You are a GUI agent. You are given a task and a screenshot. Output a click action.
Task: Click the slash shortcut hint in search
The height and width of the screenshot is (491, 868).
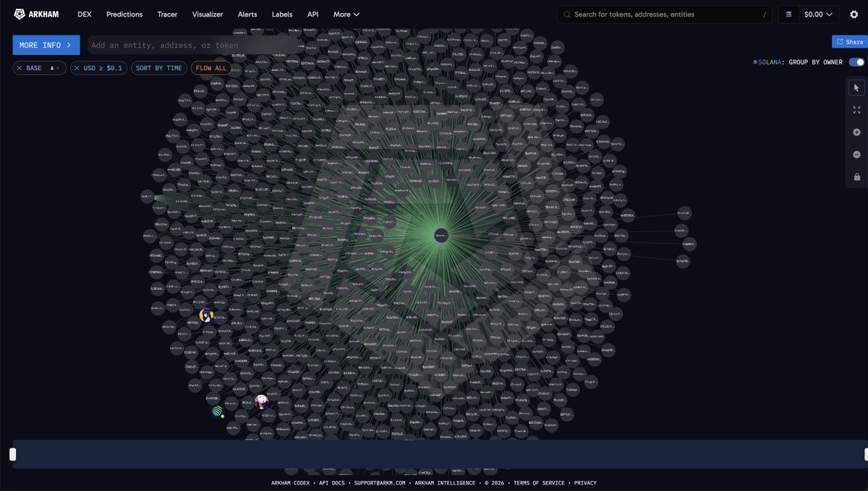point(765,14)
